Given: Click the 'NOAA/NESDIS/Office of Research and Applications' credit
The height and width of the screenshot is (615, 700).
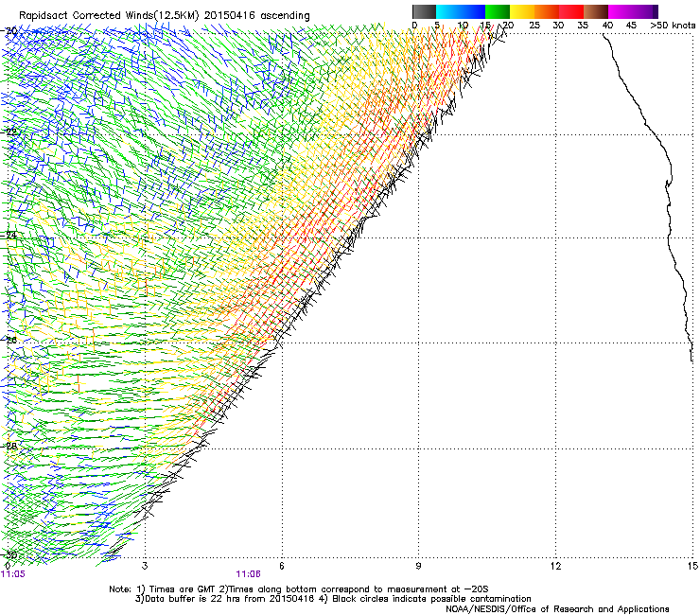Looking at the screenshot, I should pyautogui.click(x=557, y=609).
